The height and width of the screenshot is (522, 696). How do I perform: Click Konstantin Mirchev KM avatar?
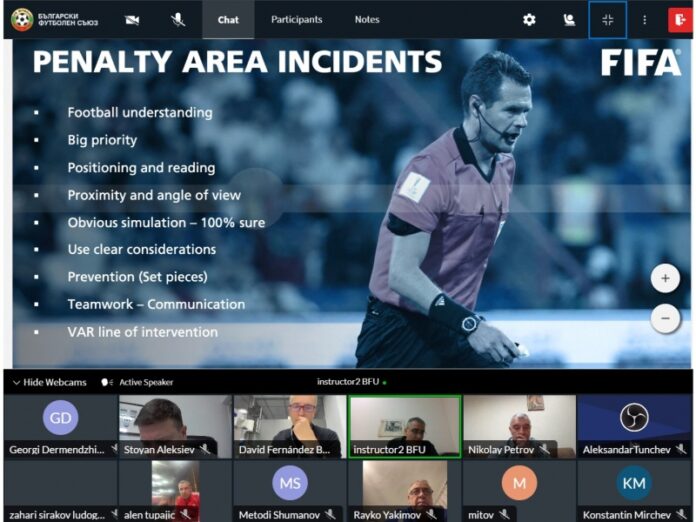634,482
